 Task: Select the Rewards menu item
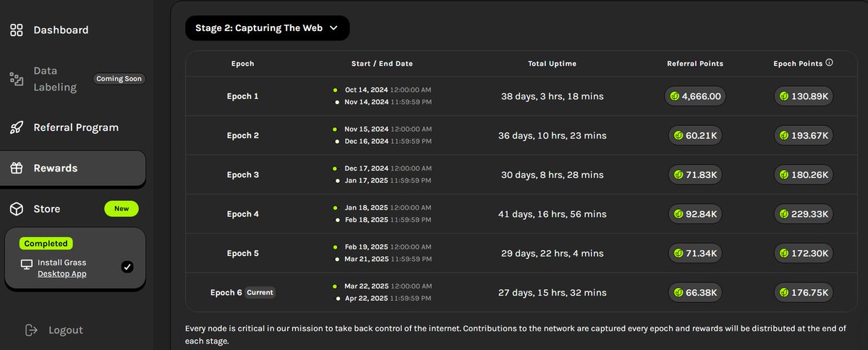coord(73,168)
